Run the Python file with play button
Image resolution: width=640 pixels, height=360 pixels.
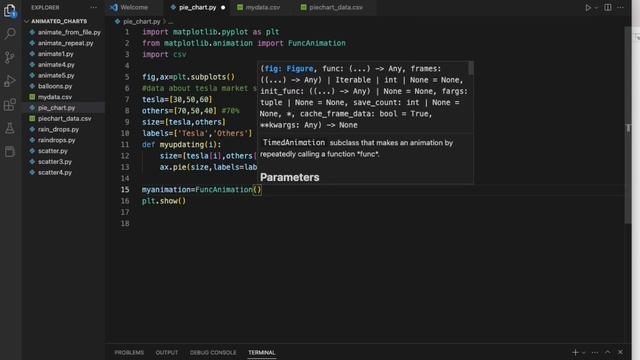tap(588, 7)
